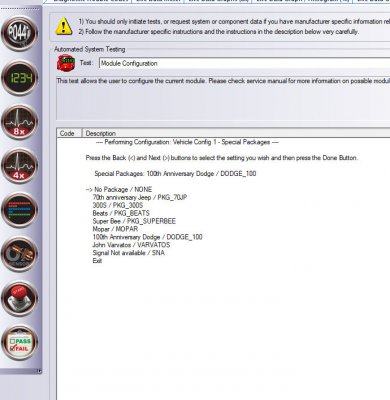The width and height of the screenshot is (390, 400).
Task: Open the green 1234 digital meter icon
Action: [19, 78]
